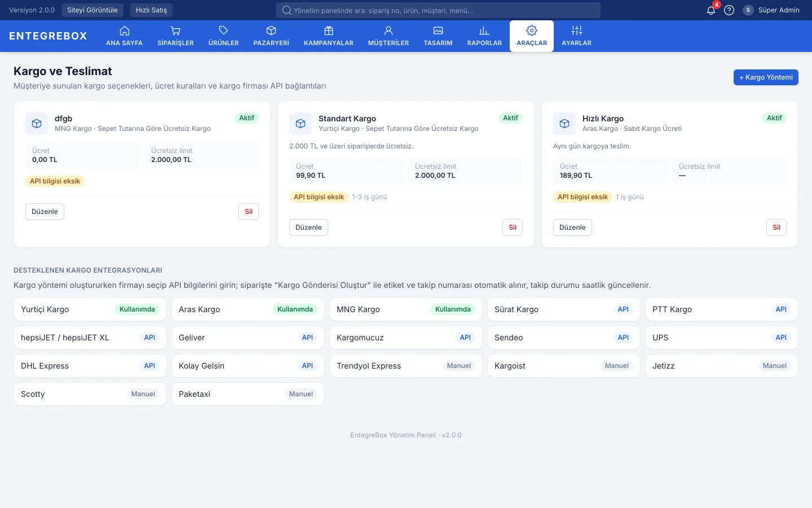Screen dimensions: 812x508
Task: Open Hızlı Satış
Action: (151, 10)
